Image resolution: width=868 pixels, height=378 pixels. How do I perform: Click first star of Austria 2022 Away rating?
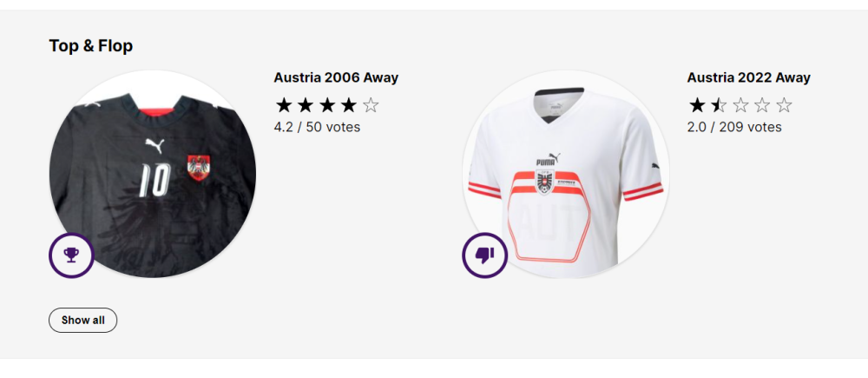click(x=697, y=106)
